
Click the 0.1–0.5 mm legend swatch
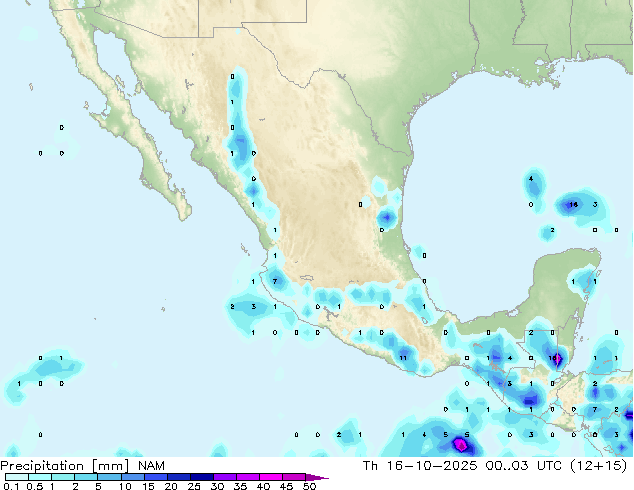coord(17,477)
